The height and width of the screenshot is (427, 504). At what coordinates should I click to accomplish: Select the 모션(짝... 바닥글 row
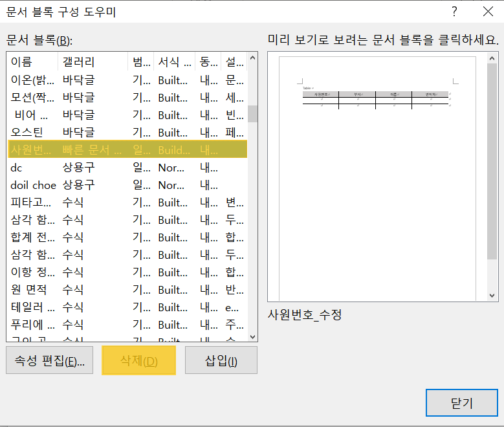pyautogui.click(x=127, y=97)
